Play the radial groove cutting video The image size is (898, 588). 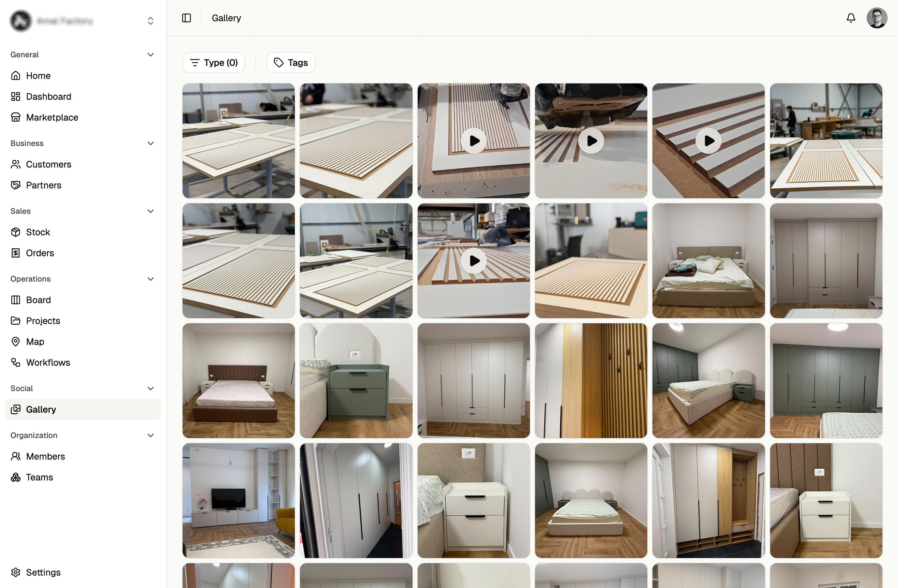(591, 141)
